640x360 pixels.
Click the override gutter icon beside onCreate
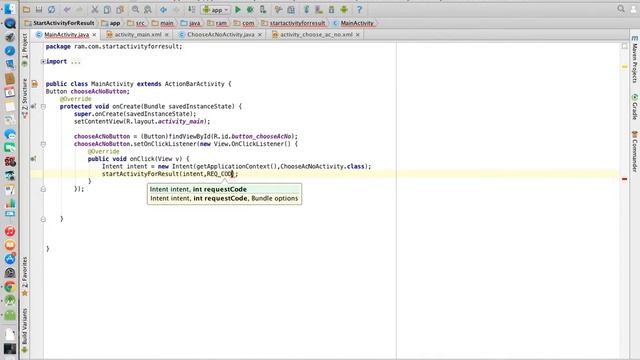tap(33, 107)
